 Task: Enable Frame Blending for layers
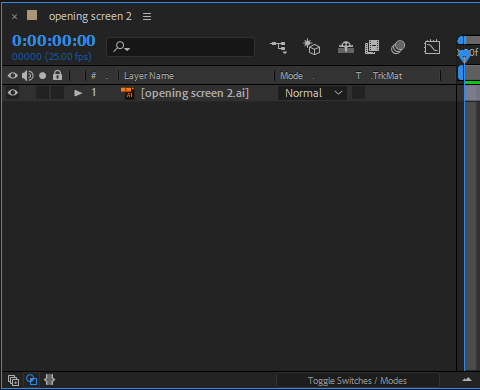pos(372,47)
